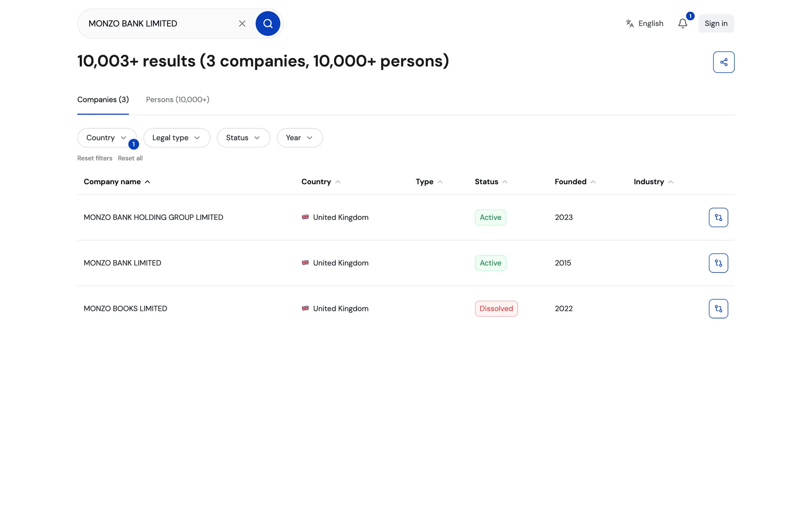The image size is (812, 509).
Task: Click founded year 2015
Action: point(563,263)
